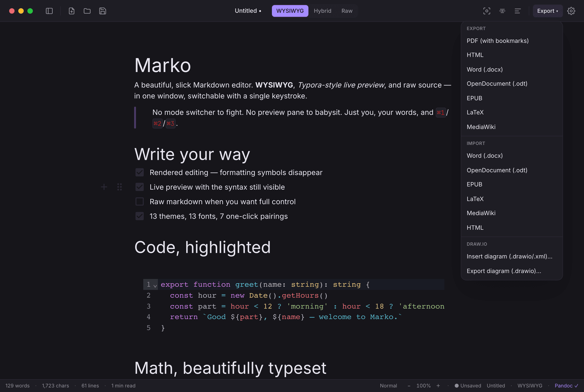
Task: Save the document with the floppy icon
Action: (x=103, y=11)
